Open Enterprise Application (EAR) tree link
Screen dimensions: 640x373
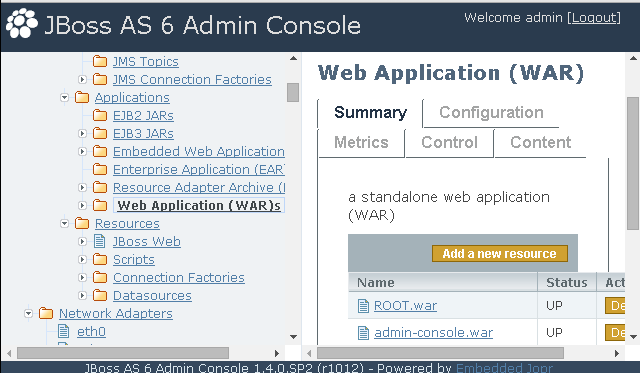pos(199,169)
